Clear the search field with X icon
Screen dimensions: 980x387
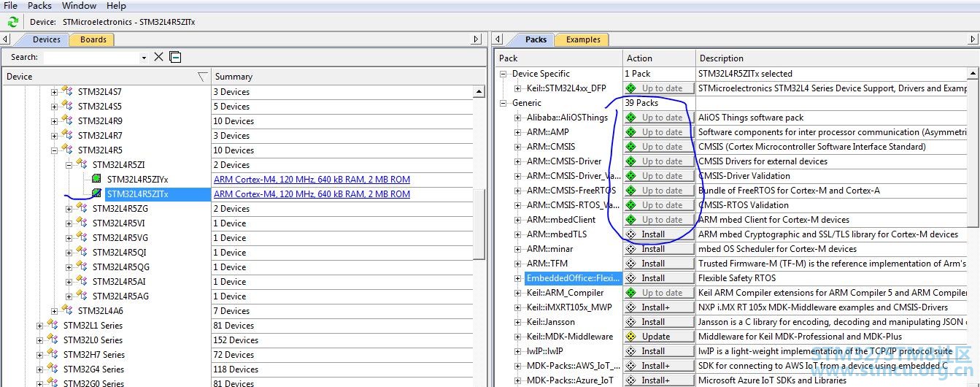[x=158, y=57]
